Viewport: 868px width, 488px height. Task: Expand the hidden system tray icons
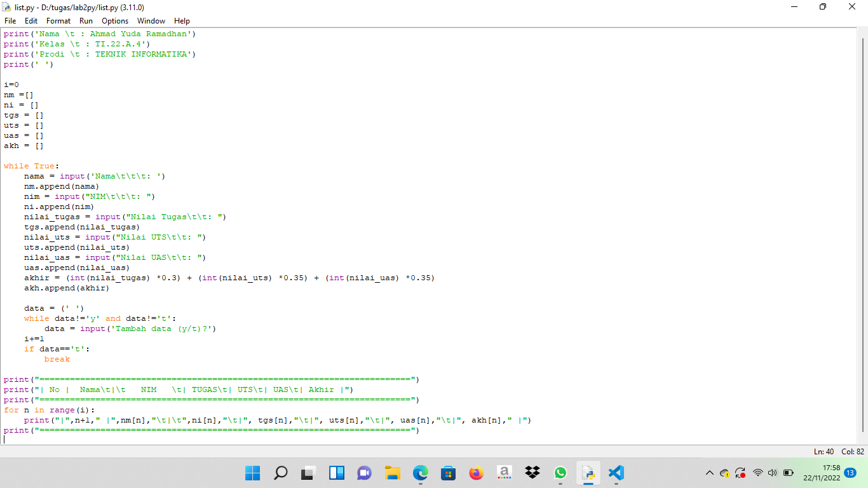coord(710,473)
